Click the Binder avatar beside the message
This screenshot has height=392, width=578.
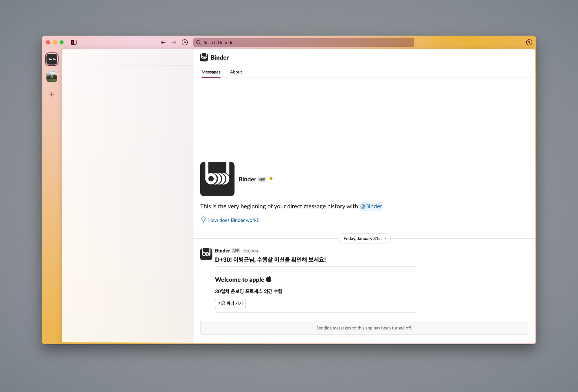point(206,254)
